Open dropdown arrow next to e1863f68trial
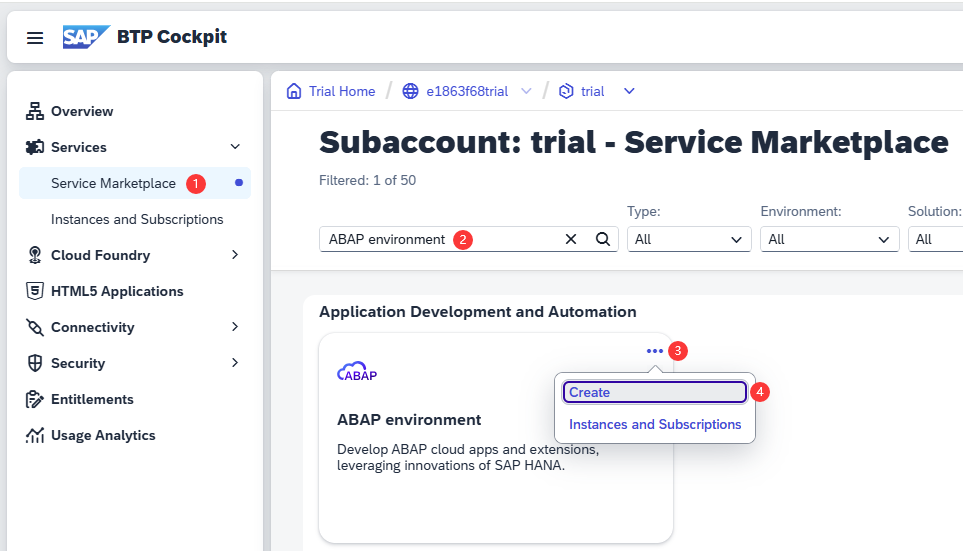This screenshot has width=963, height=551. pos(526,91)
